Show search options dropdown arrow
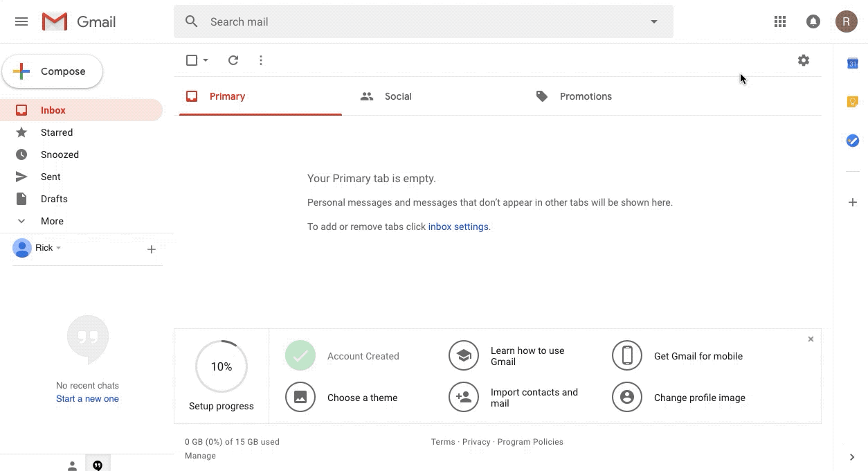Viewport: 868px width, 471px height. coord(654,21)
